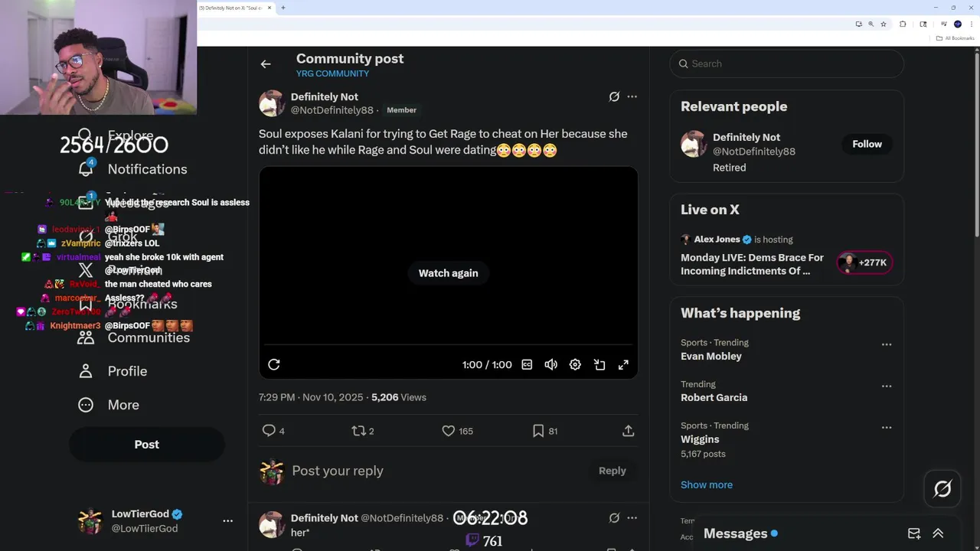Viewport: 980px width, 551px height.
Task: Toggle picture-in-picture for the video
Action: click(x=599, y=365)
